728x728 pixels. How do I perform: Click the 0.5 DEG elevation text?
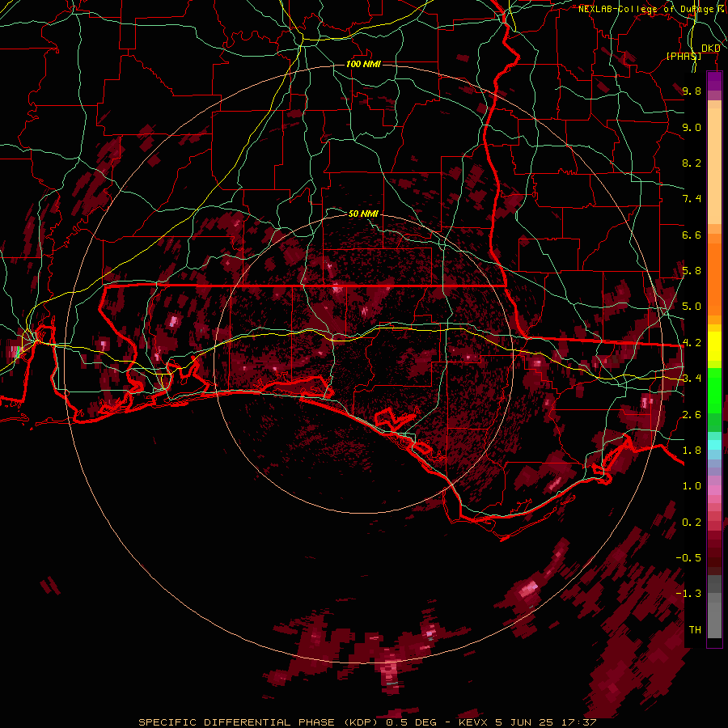411,722
